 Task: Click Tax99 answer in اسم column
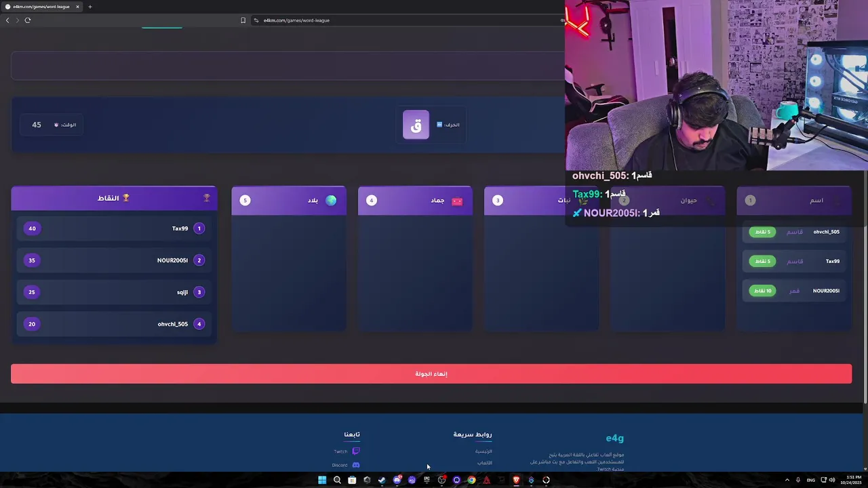pyautogui.click(x=794, y=261)
